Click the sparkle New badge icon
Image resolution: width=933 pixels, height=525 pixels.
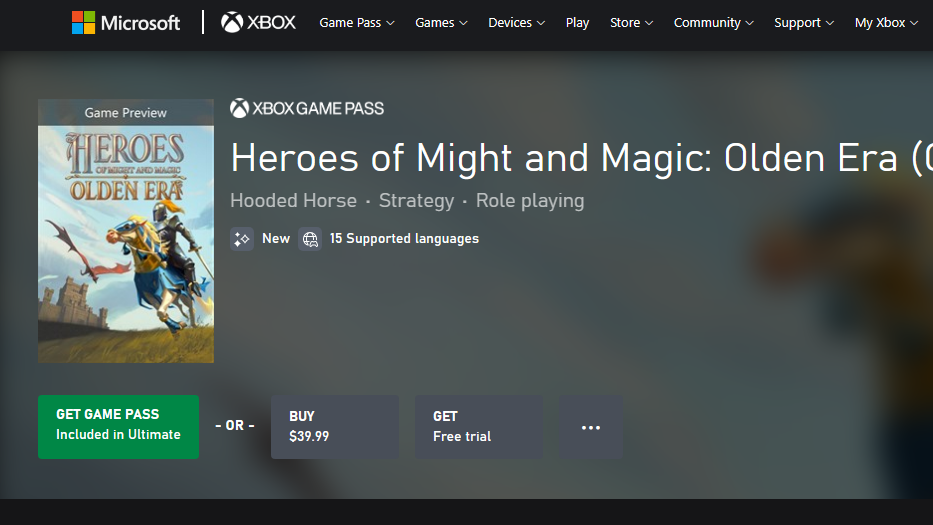tap(242, 239)
